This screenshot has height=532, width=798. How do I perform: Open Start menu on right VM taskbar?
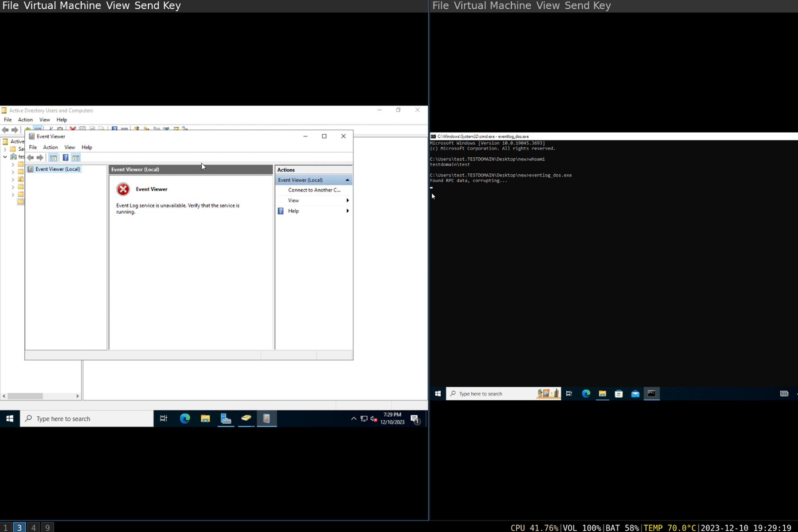(x=438, y=394)
